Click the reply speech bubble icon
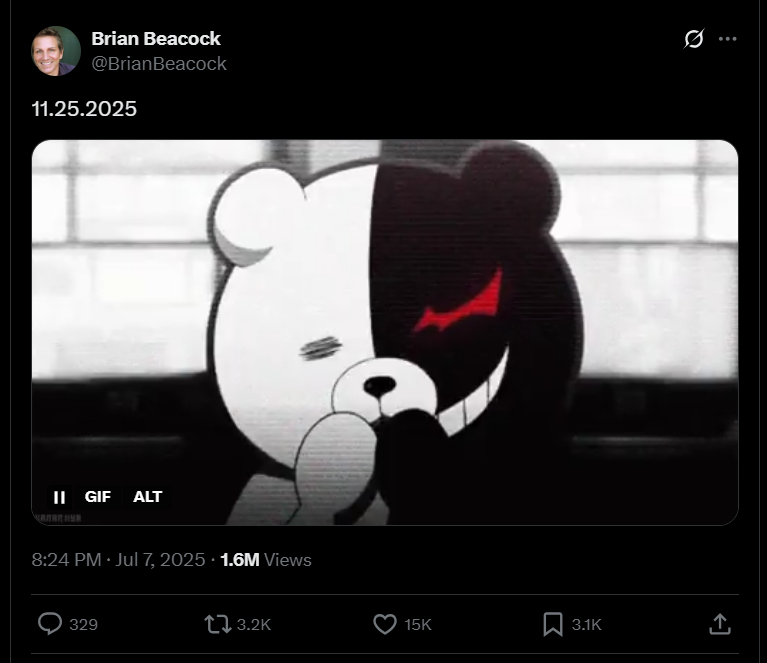Image resolution: width=767 pixels, height=663 pixels. [x=50, y=624]
